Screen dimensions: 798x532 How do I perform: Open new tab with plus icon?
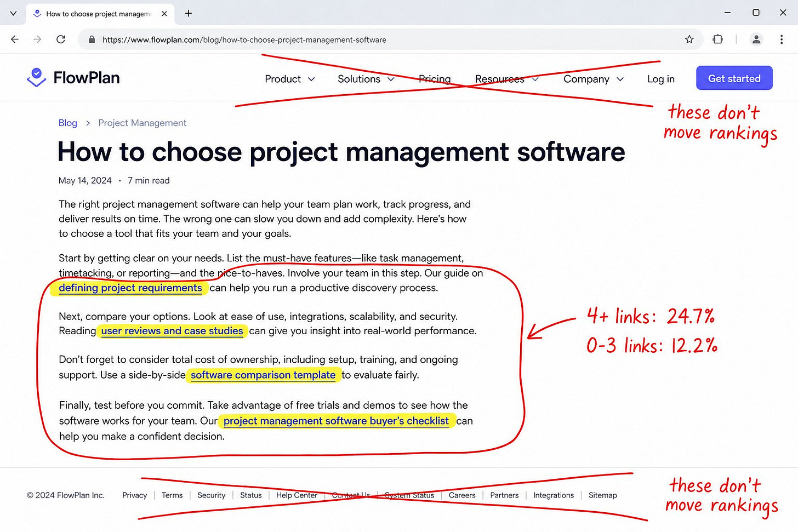pyautogui.click(x=189, y=13)
